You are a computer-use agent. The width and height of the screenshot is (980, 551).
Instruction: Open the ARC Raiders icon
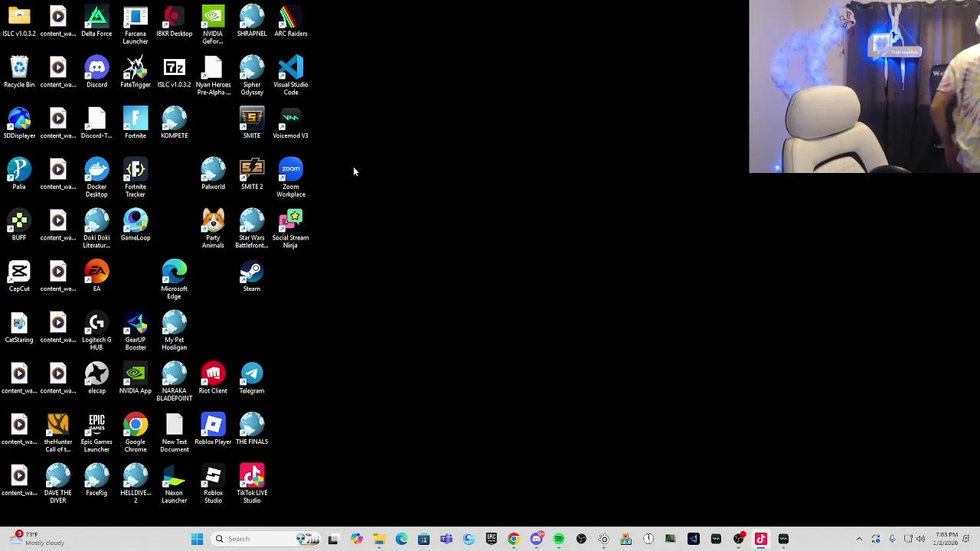(291, 21)
